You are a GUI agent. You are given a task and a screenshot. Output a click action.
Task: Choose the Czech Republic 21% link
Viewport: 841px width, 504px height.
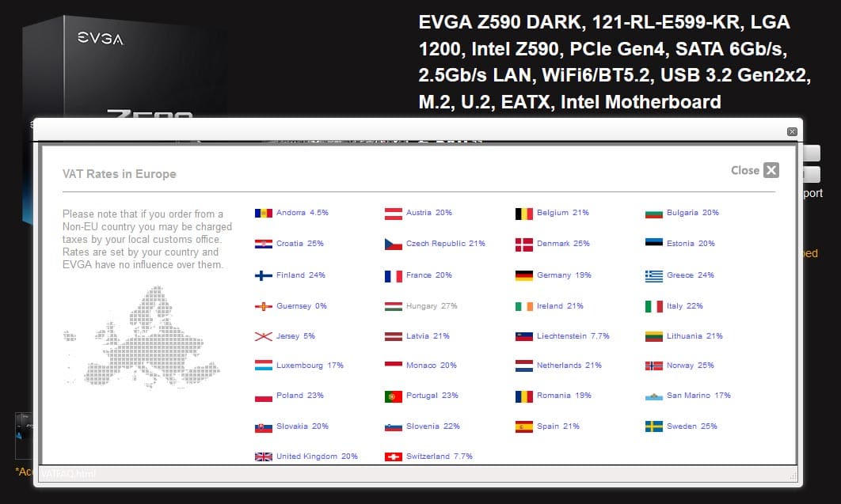click(x=445, y=243)
